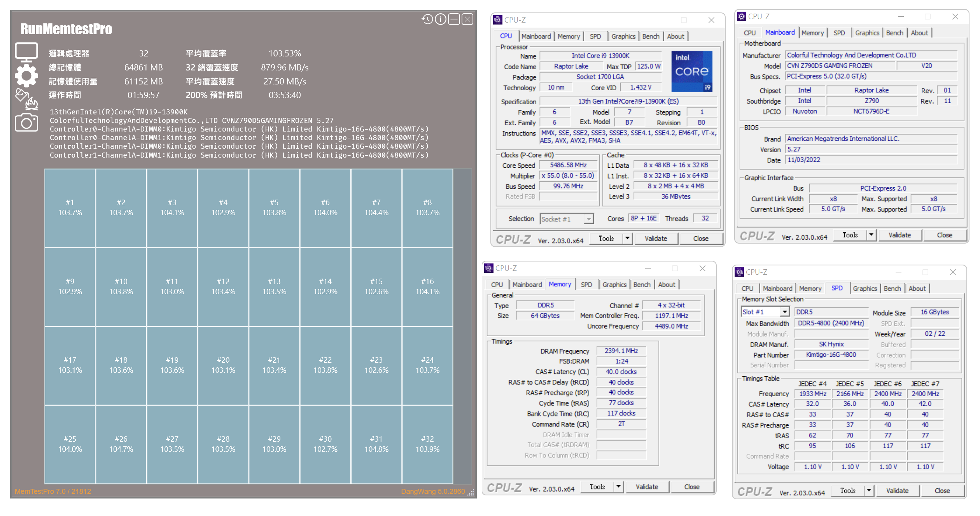
Task: Minimize the RunMemtestPro window
Action: [454, 19]
